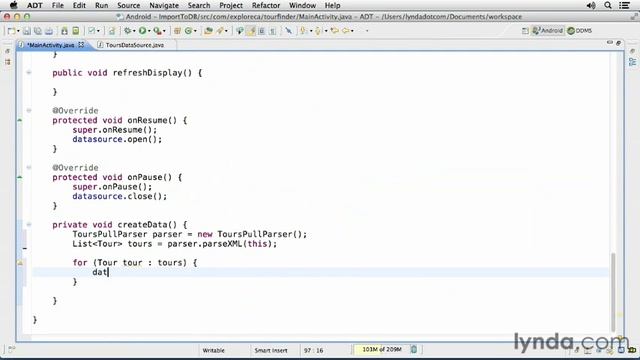Collapse the onPause() method fold marker

tap(29, 167)
